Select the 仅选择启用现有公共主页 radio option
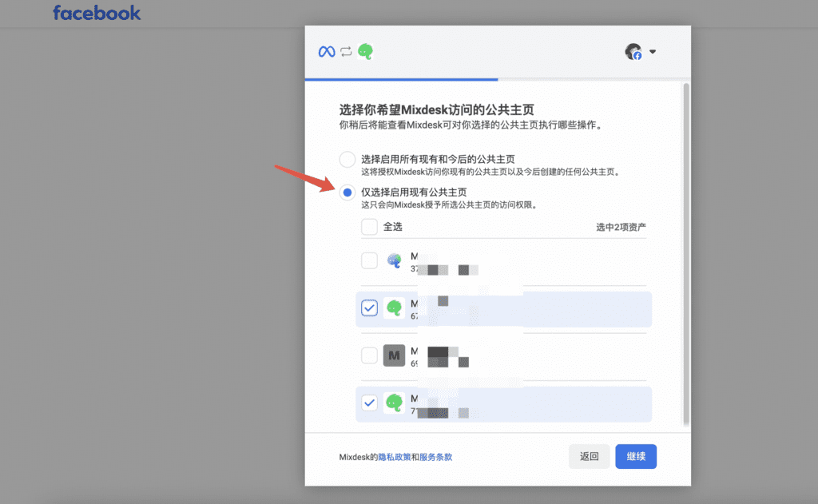Image resolution: width=818 pixels, height=504 pixels. [347, 192]
